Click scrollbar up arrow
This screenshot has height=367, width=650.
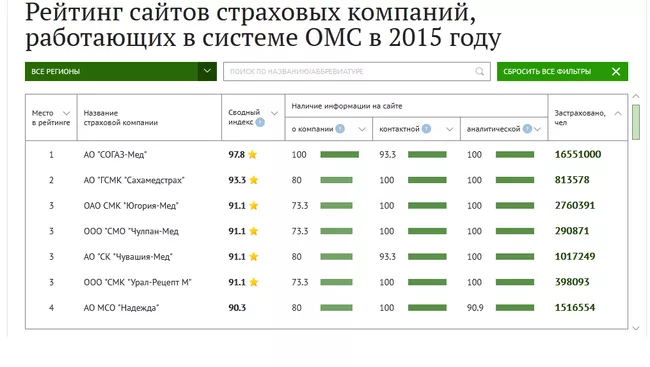point(636,96)
